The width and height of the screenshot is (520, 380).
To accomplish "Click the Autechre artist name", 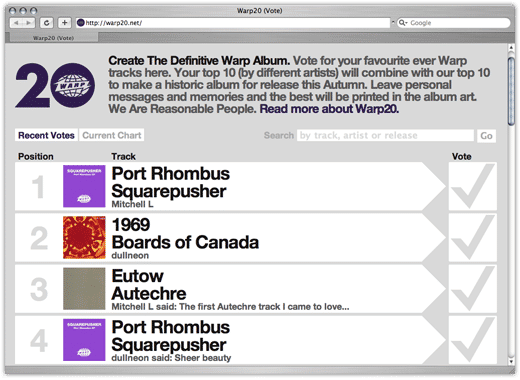I will 149,294.
